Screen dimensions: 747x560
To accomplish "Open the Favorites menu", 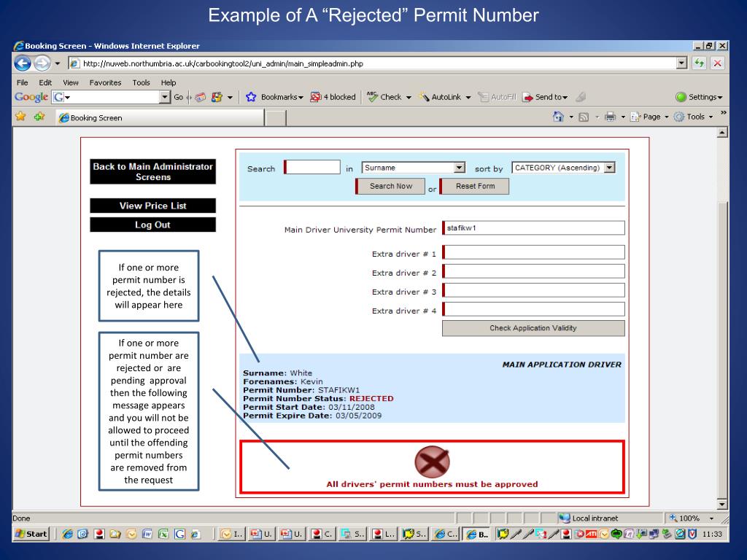I will 105,82.
